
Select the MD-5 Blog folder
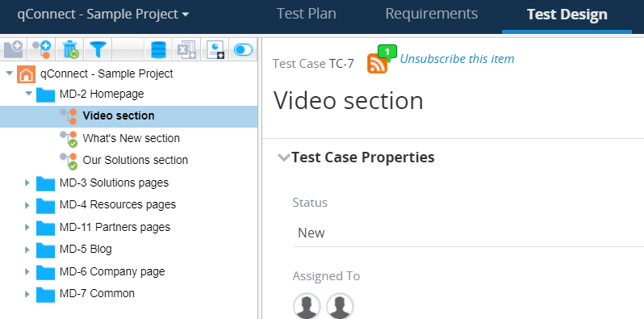86,249
